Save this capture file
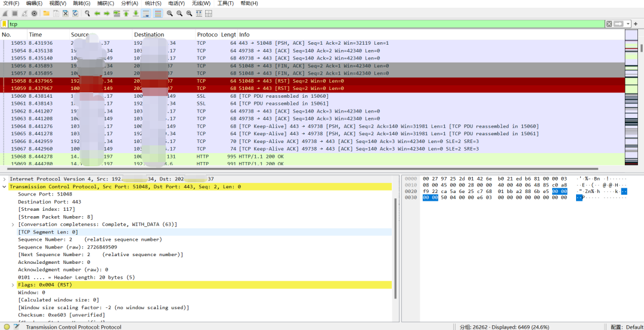The height and width of the screenshot is (330, 644). pos(56,14)
